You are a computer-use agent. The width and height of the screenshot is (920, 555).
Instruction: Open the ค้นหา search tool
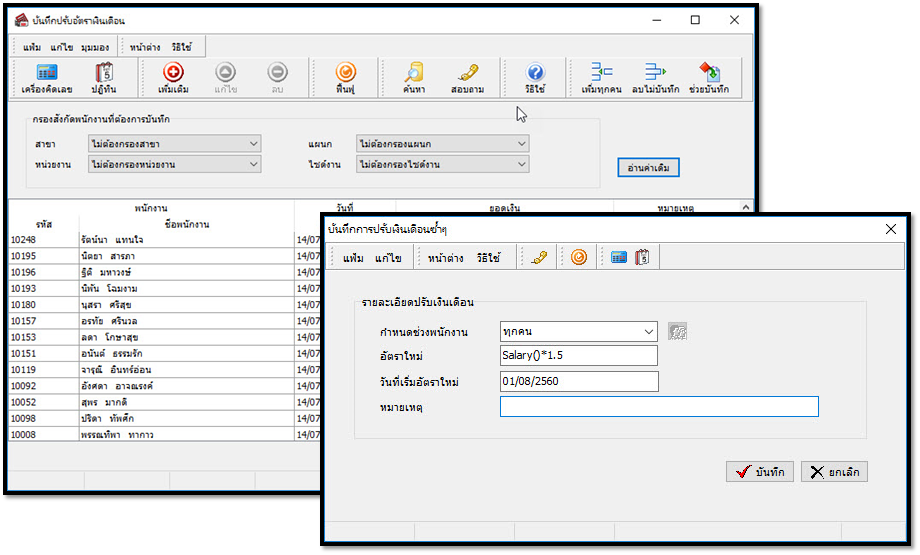[414, 78]
